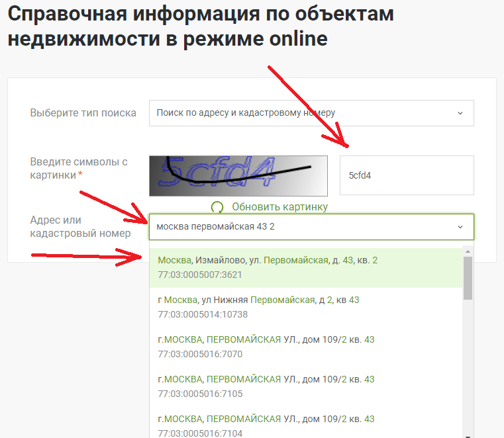Focus the address field 'москва первомайская 43 2'
The width and height of the screenshot is (504, 438).
coord(311,227)
